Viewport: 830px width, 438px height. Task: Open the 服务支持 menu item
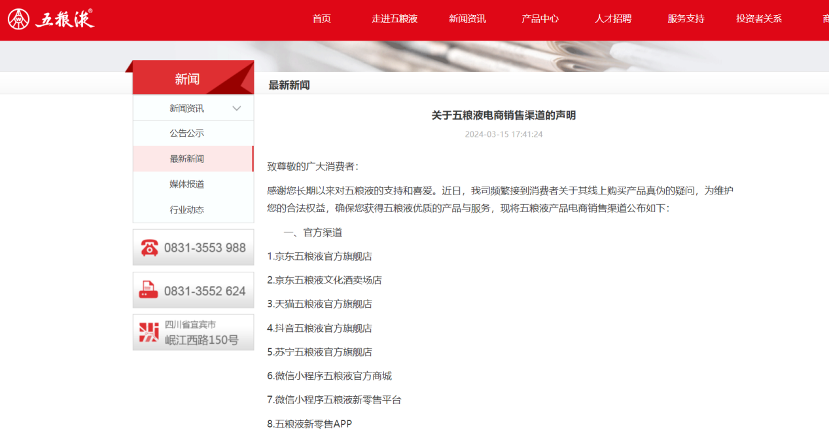pyautogui.click(x=686, y=19)
